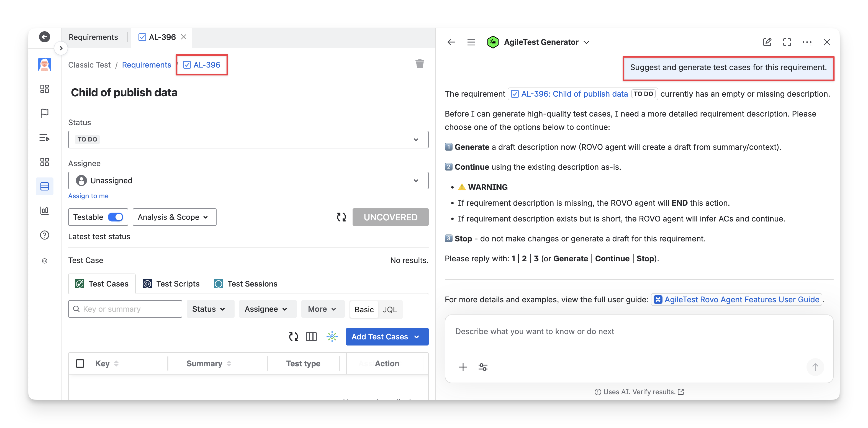Open chat history hamburger menu
The width and height of the screenshot is (868, 428).
pos(471,42)
